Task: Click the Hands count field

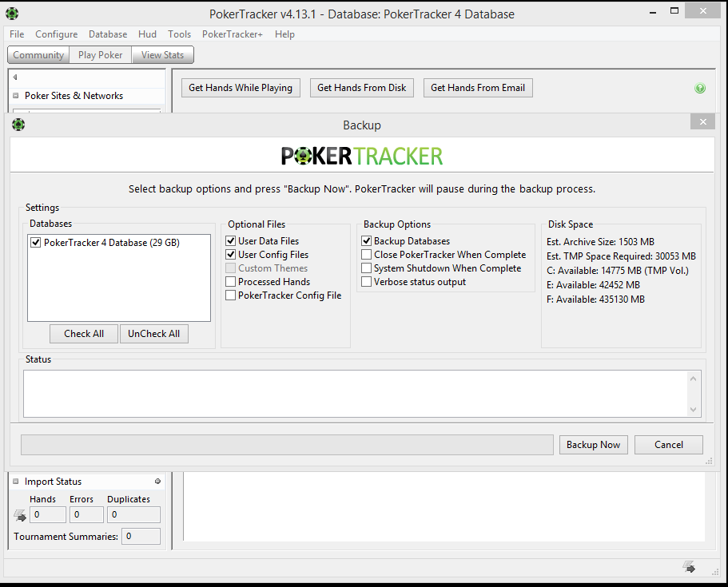Action: click(48, 514)
